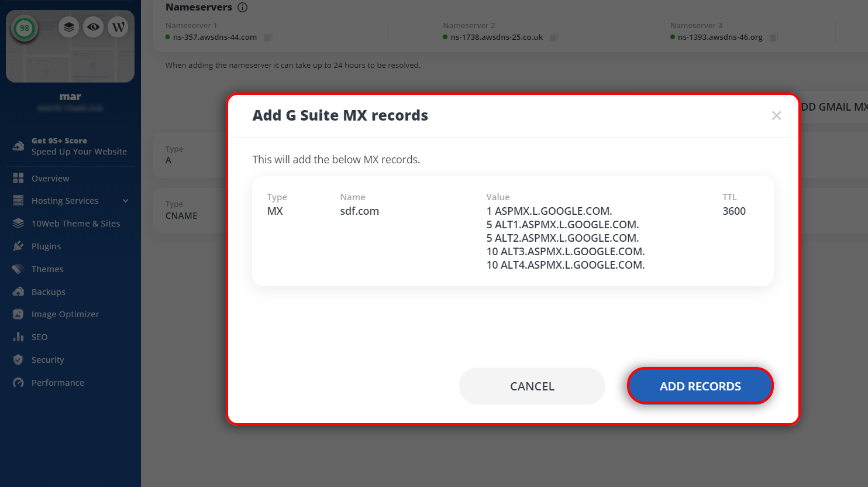Click the SEO bar chart icon
868x487 pixels.
pos(18,337)
